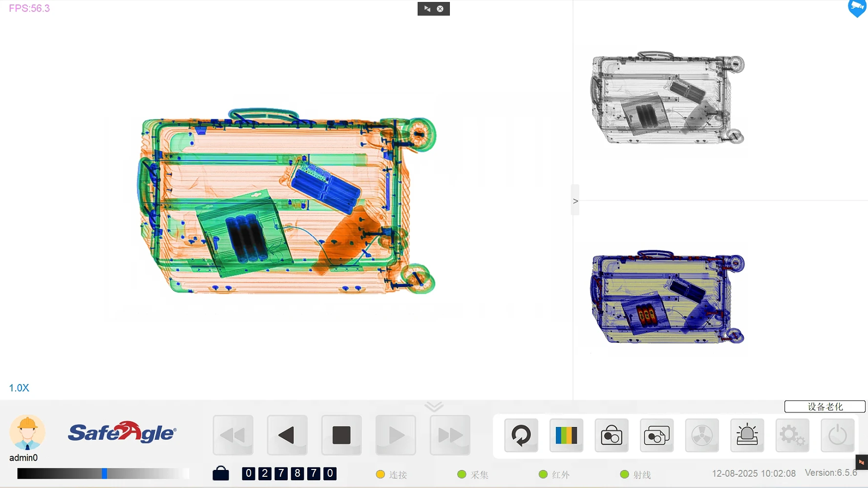Click the rotate/refresh image icon

tap(521, 435)
